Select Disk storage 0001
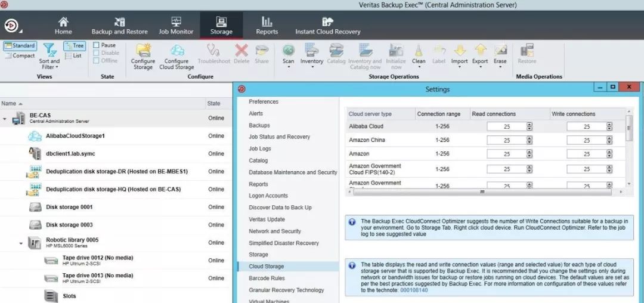Screen dimensions: 644x303 [69, 207]
